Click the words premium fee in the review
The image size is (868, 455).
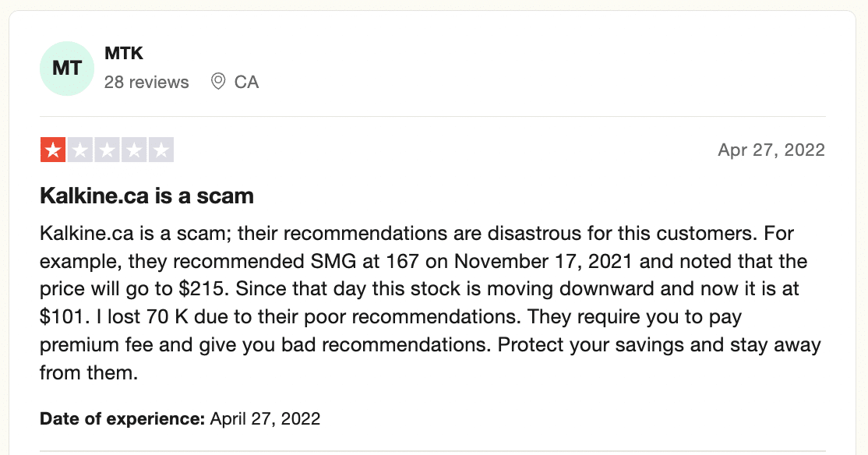click(x=97, y=345)
